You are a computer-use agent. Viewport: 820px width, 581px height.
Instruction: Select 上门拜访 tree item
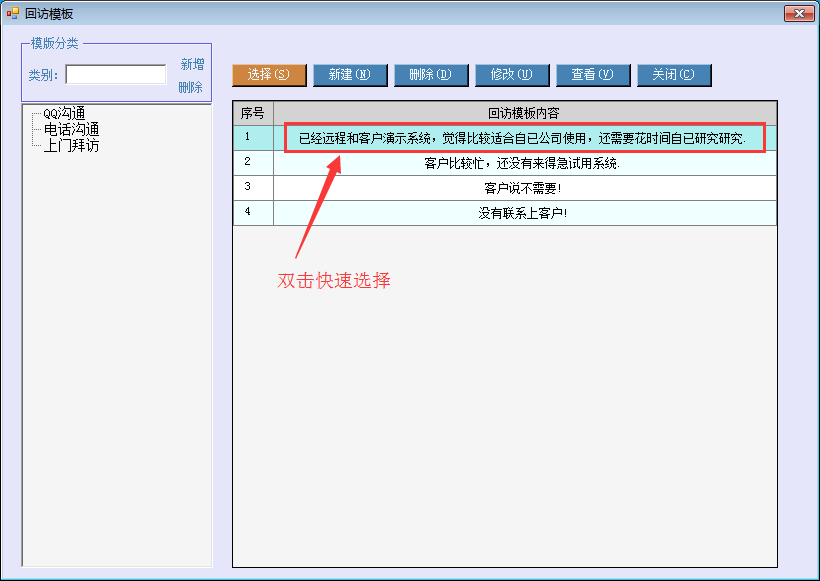click(x=71, y=145)
